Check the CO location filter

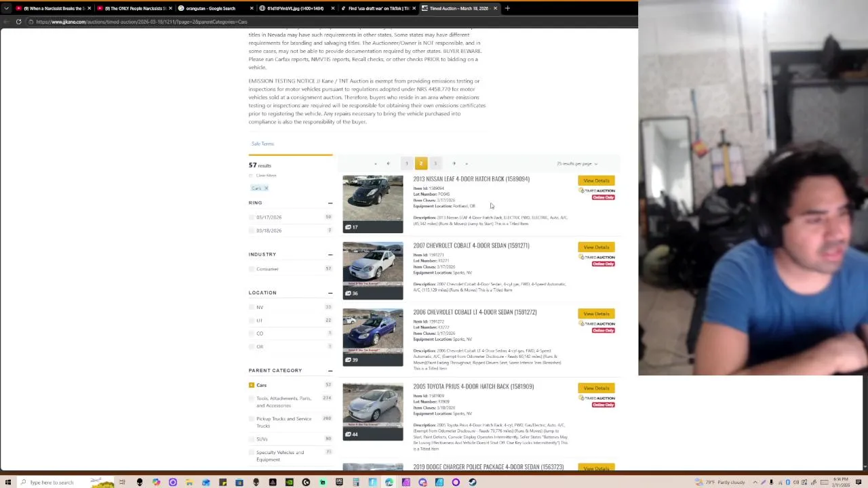(x=252, y=333)
